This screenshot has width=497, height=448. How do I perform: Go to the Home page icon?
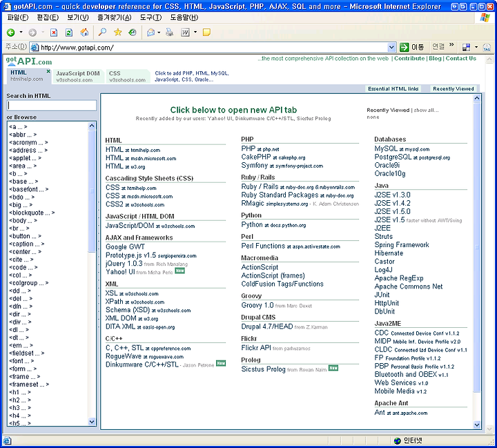tap(84, 32)
